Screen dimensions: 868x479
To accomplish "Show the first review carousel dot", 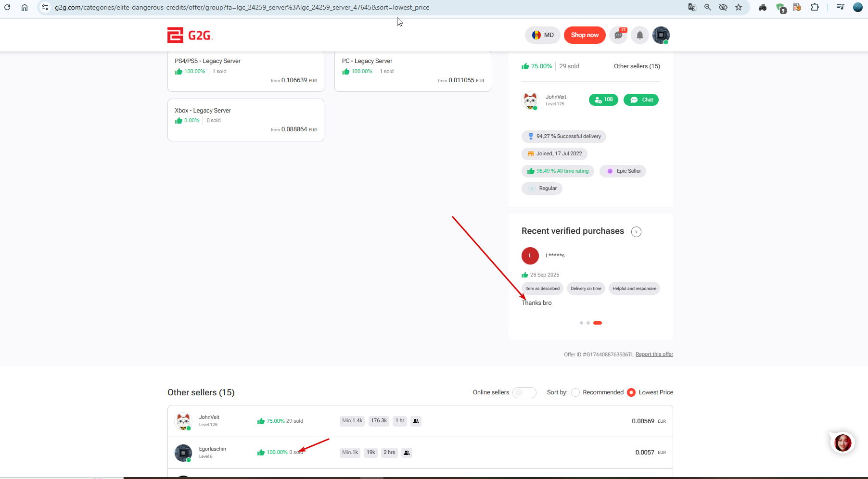I will point(581,323).
